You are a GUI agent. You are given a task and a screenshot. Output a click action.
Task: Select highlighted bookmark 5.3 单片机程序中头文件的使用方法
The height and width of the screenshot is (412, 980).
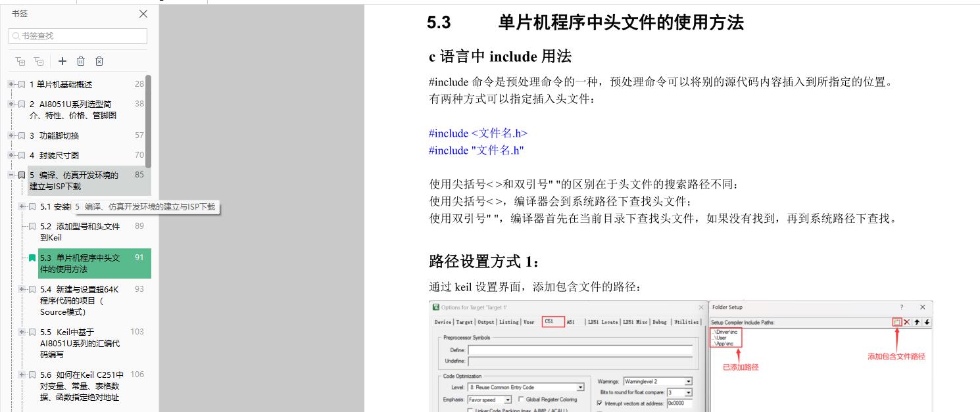tap(95, 263)
